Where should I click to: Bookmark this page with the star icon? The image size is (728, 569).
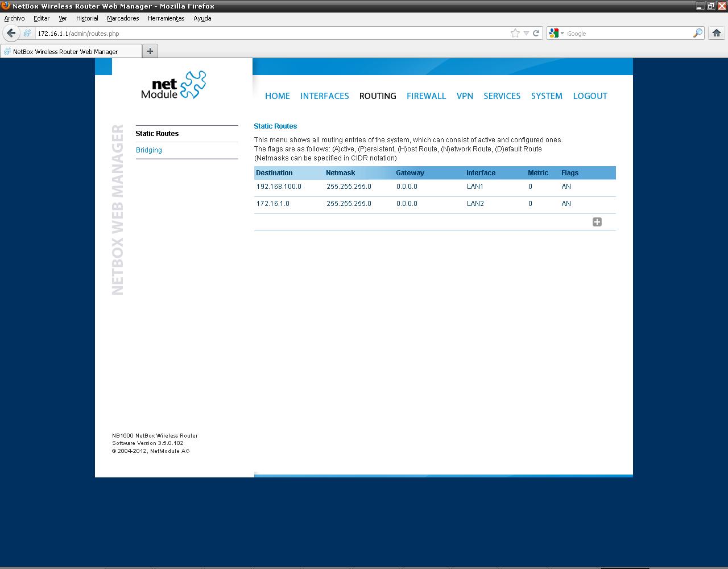click(515, 33)
